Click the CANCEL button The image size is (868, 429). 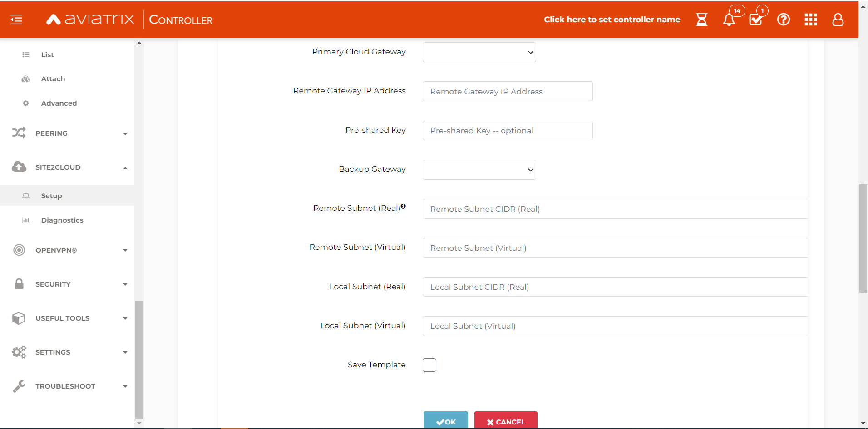(x=505, y=421)
